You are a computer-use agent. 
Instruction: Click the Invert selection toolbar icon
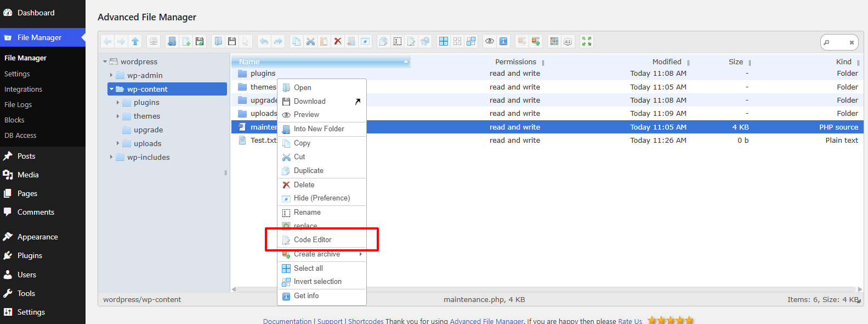point(471,41)
